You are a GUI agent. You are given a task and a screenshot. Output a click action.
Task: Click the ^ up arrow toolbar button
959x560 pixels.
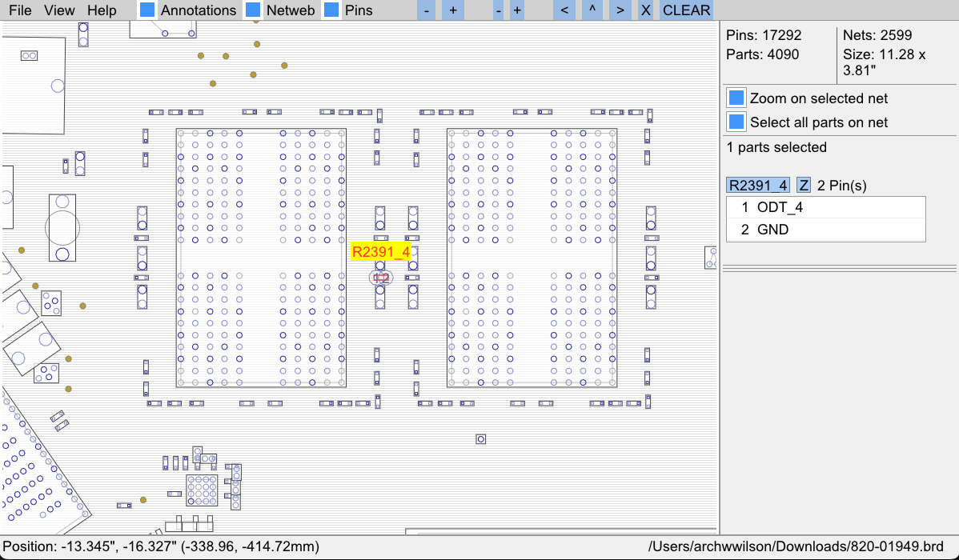(x=592, y=10)
